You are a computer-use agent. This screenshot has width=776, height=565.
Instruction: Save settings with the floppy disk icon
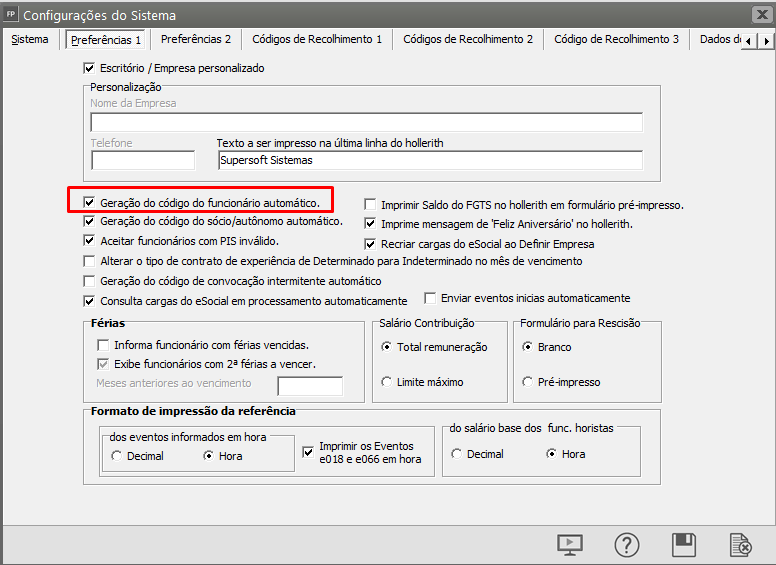click(684, 545)
